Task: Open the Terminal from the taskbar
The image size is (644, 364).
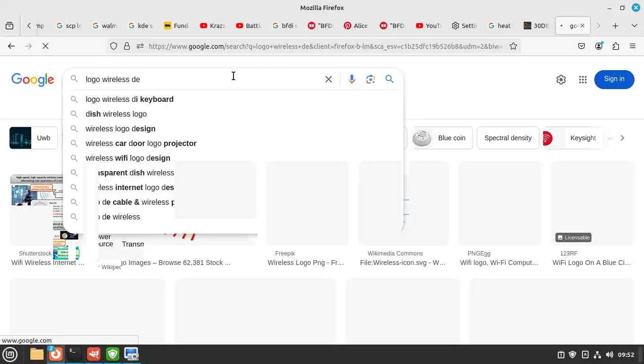Action: [x=75, y=354]
